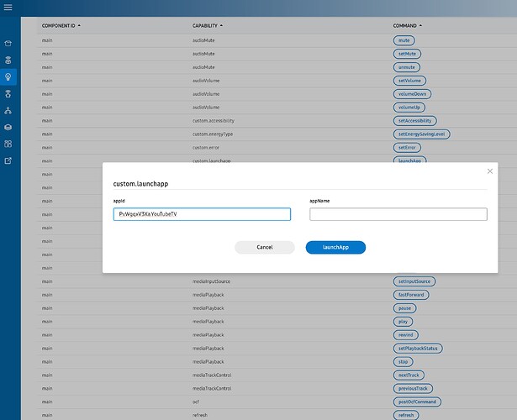Open the external link icon in sidebar
The height and width of the screenshot is (420, 517).
tap(8, 160)
